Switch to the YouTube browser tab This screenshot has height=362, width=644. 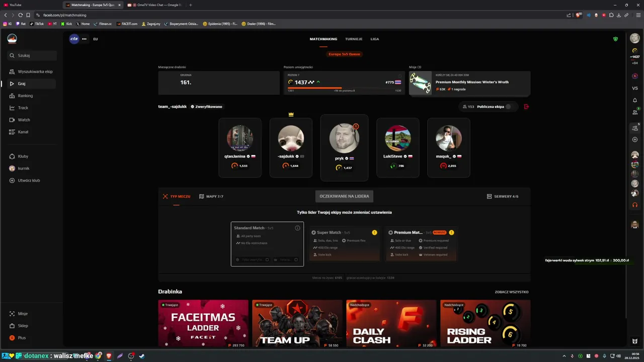pyautogui.click(x=31, y=5)
